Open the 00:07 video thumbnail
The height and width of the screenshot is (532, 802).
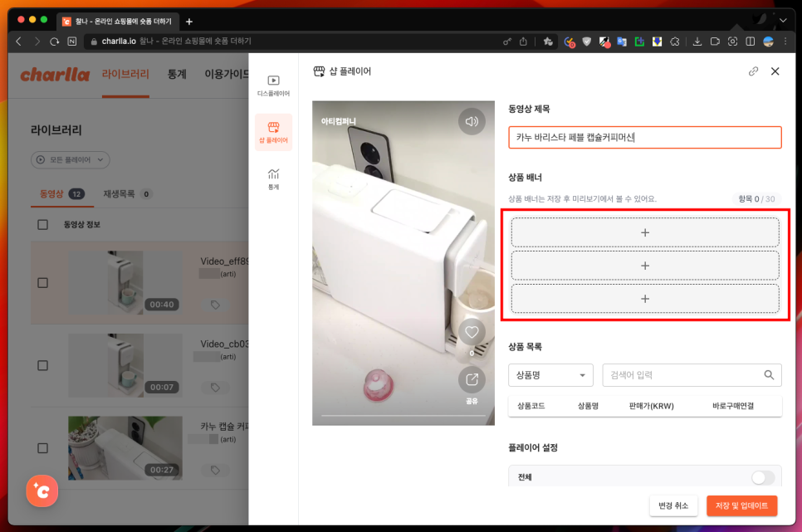[125, 365]
